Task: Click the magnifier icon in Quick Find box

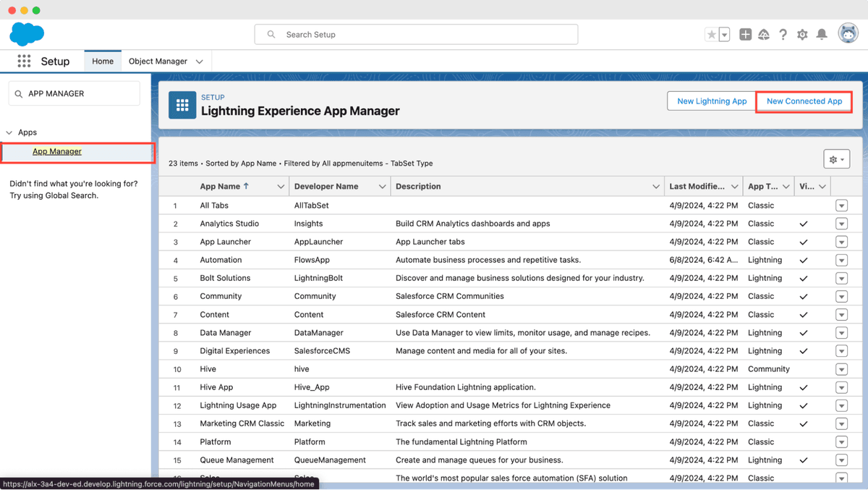Action: [x=19, y=94]
